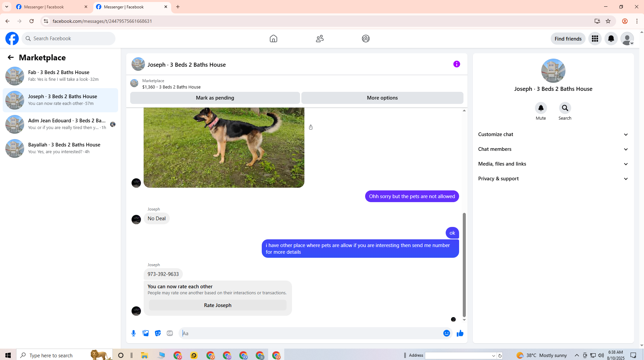Share the dog photo message
The height and width of the screenshot is (360, 644).
click(311, 127)
